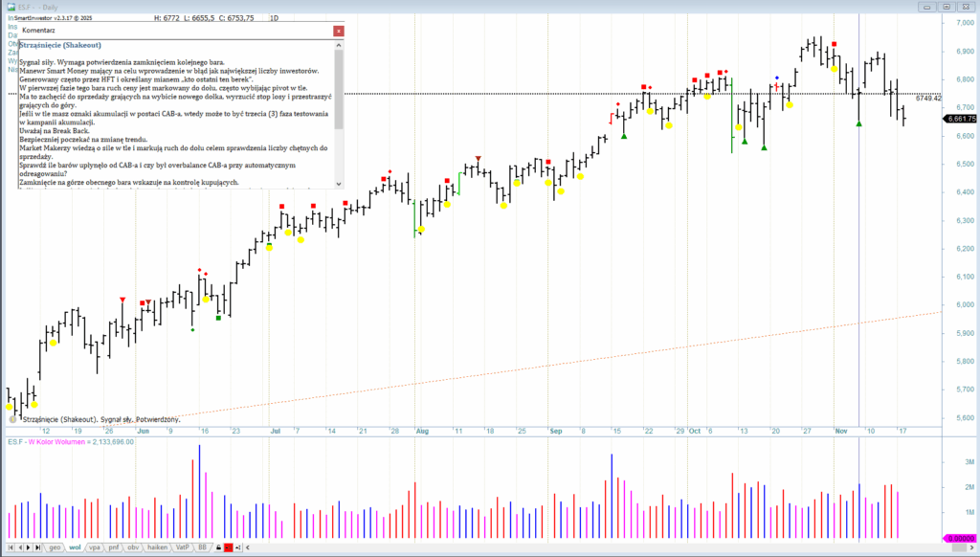Click the sort icon beside red box

click(237, 547)
